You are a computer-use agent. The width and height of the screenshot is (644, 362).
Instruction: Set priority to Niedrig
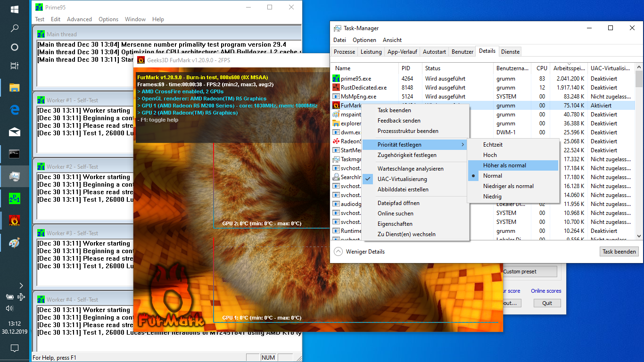coord(513,197)
